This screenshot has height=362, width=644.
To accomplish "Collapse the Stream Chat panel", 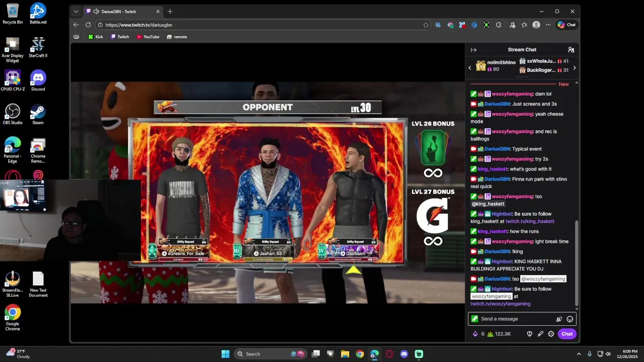I will click(x=473, y=50).
